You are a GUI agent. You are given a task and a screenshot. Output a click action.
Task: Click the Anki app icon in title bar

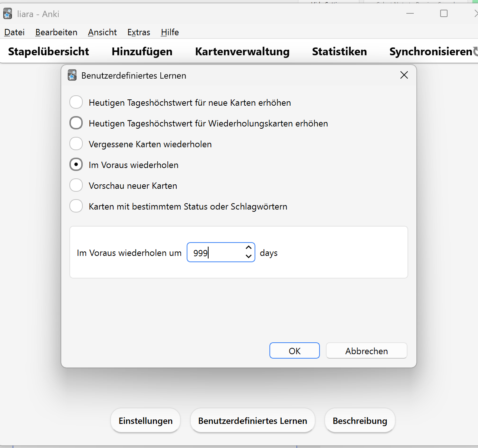[x=7, y=14]
